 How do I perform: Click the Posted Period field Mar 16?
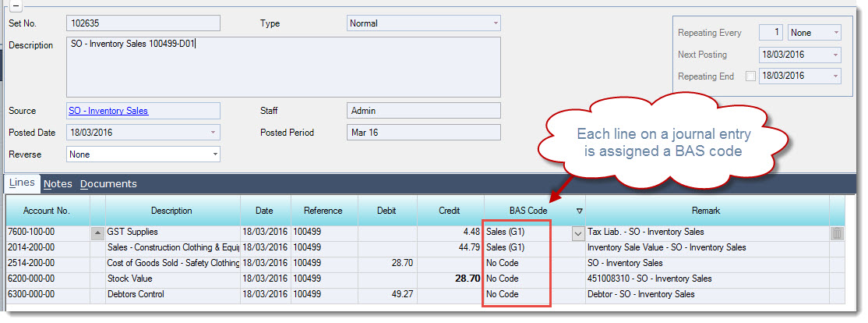424,133
